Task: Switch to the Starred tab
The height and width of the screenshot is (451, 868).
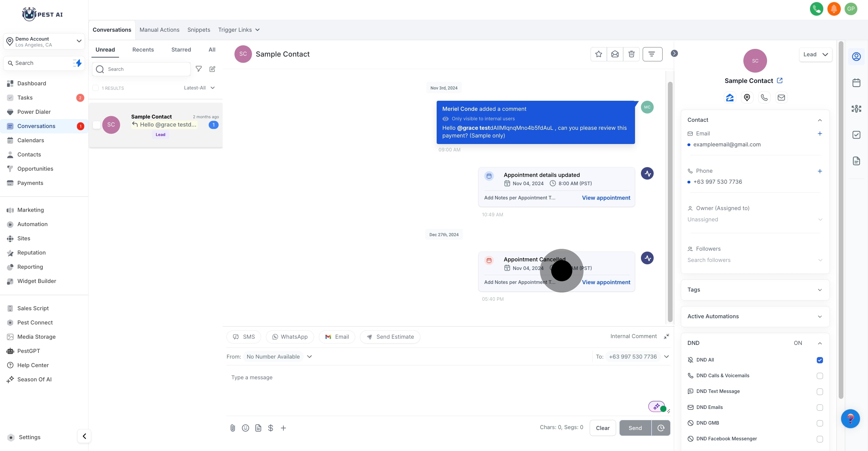Action: (x=181, y=49)
